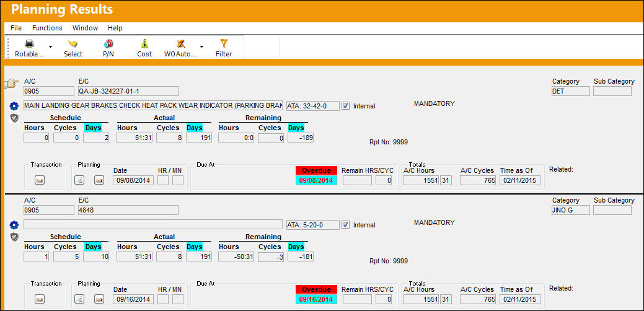Click the empty description field for E/C 4848
The width and height of the screenshot is (644, 311).
pos(153,225)
